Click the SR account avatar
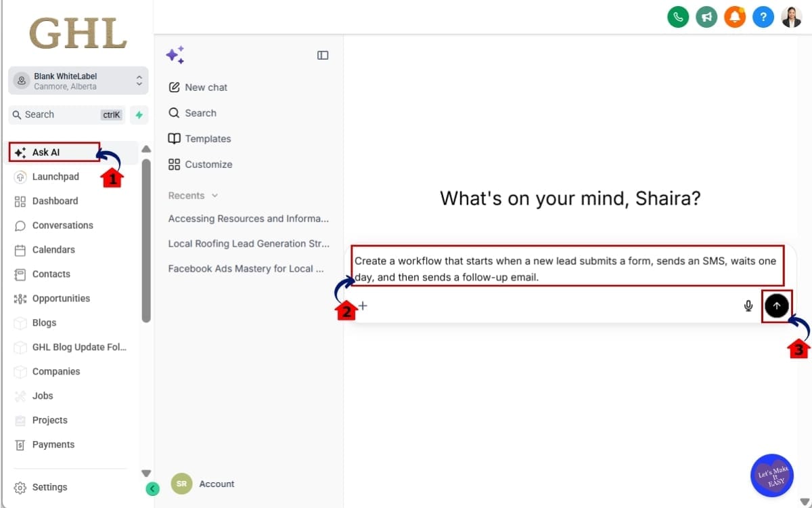This screenshot has height=508, width=812. click(x=181, y=484)
